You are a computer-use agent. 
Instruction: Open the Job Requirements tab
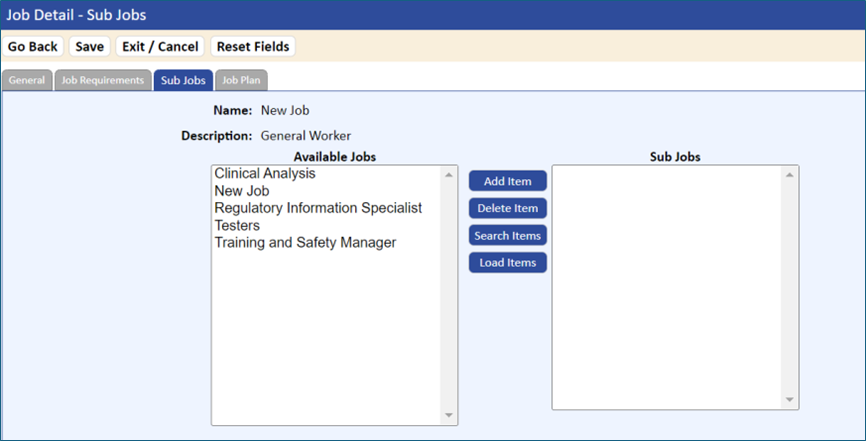coord(103,80)
